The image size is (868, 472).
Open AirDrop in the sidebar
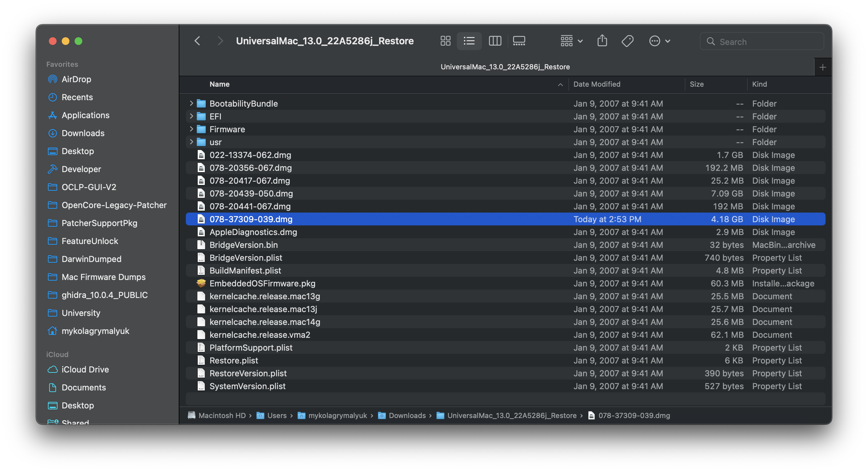76,79
